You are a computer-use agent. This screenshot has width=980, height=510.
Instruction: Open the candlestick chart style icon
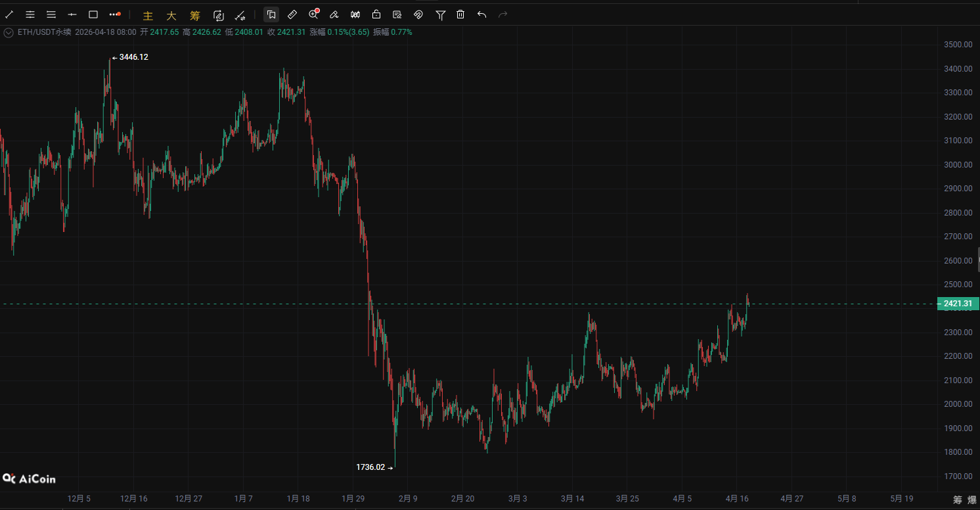point(355,14)
